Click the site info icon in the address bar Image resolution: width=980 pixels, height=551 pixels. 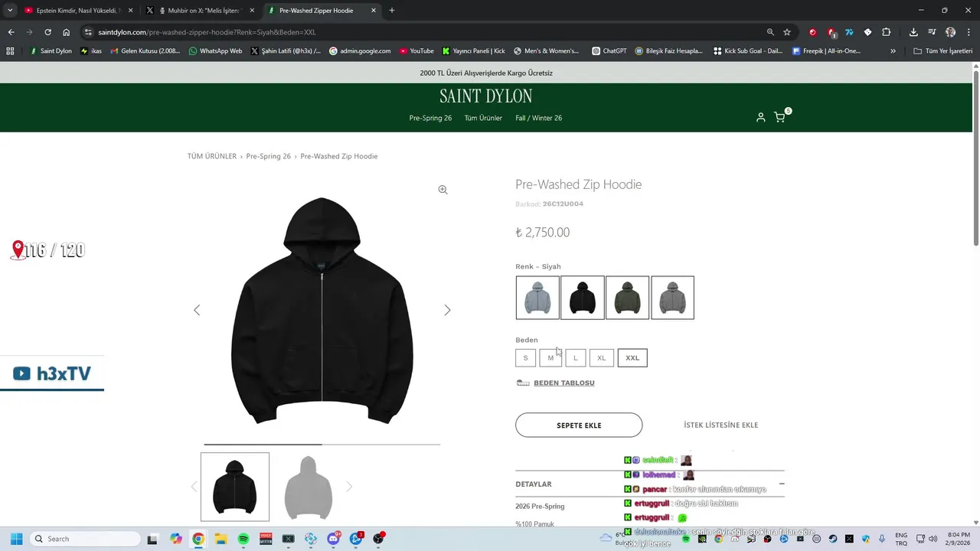88,32
